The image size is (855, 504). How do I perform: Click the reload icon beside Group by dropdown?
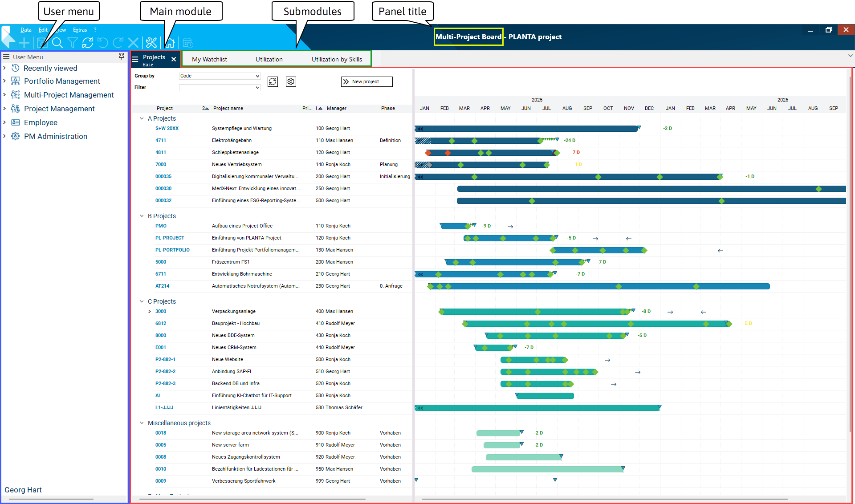273,81
